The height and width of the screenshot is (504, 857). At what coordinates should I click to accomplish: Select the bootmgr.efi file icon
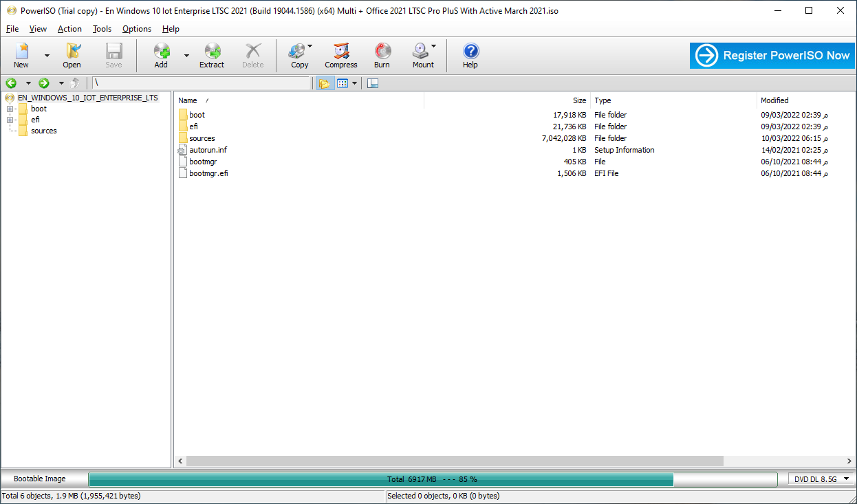pyautogui.click(x=182, y=173)
